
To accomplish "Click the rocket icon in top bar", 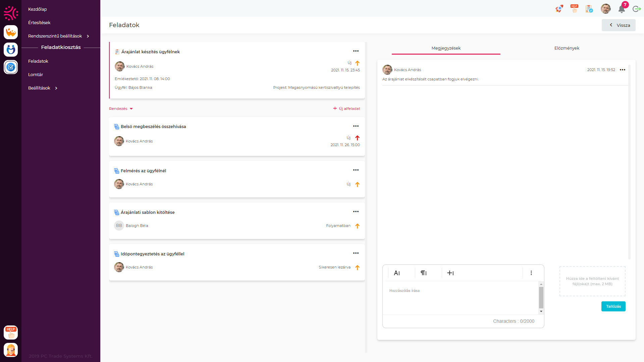I will 559,9.
